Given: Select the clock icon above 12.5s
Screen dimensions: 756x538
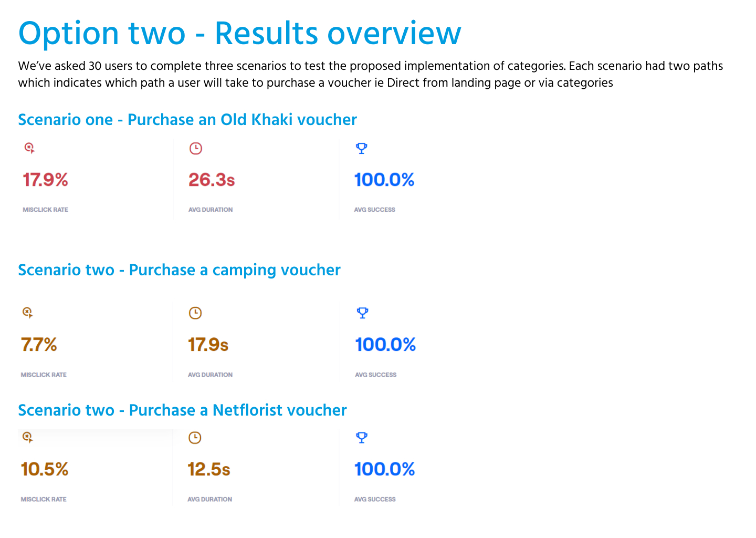Looking at the screenshot, I should click(x=195, y=438).
